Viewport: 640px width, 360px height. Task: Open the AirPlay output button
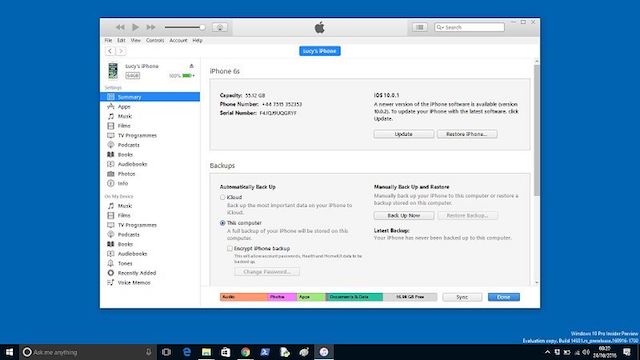[220, 27]
